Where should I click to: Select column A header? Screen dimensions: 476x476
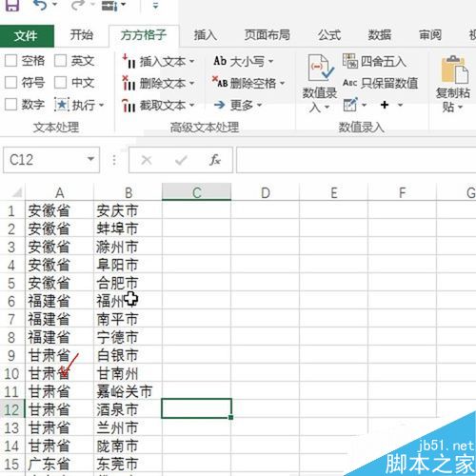[60, 192]
